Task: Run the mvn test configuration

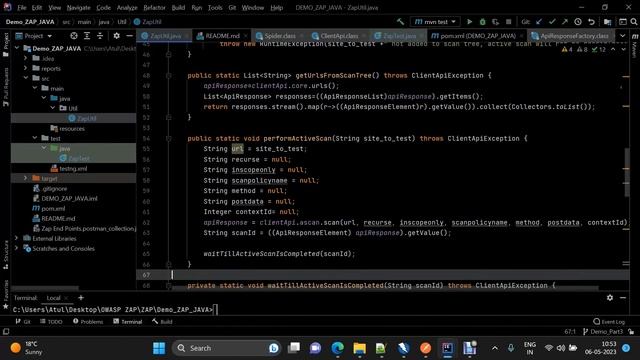Action: 469,22
